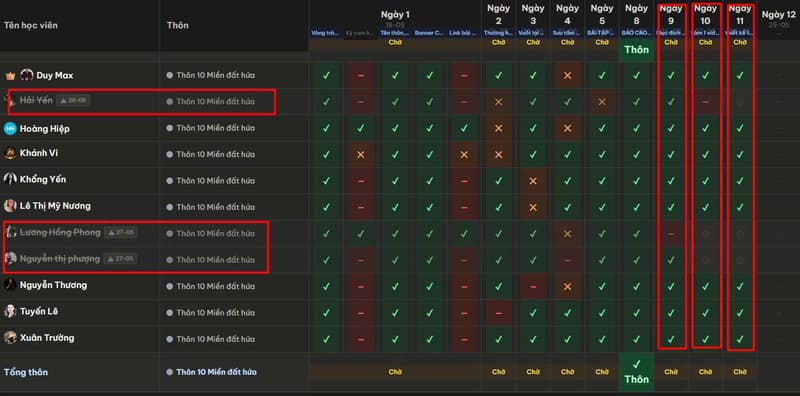Click the 28-05 badge next to Hải Yến
This screenshot has height=396, width=800.
pyautogui.click(x=73, y=101)
